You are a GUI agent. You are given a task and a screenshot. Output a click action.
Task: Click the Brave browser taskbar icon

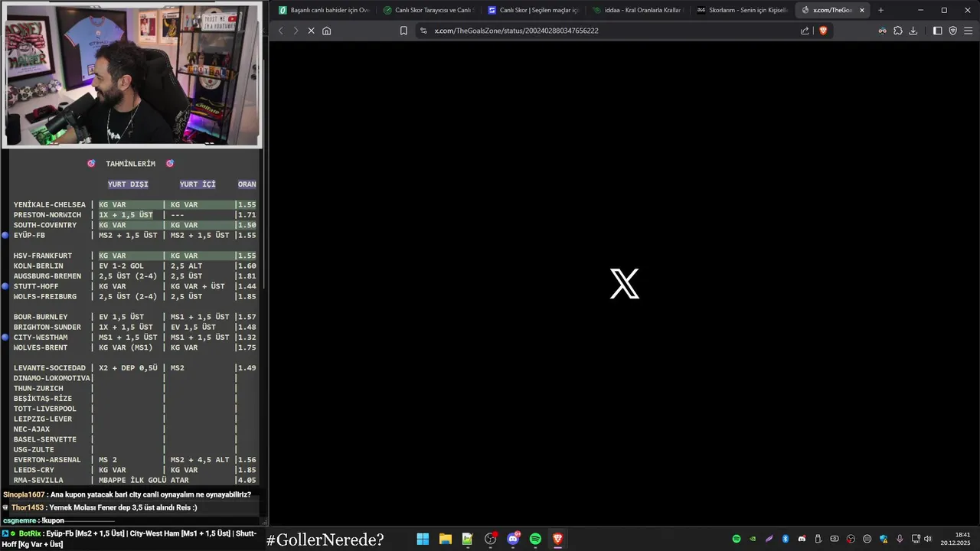(x=558, y=539)
